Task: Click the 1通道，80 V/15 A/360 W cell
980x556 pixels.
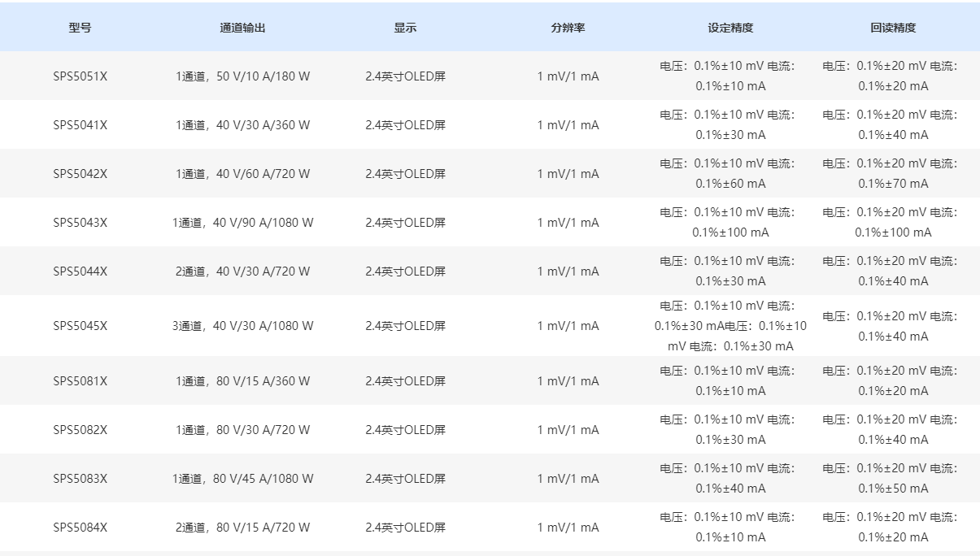Action: pyautogui.click(x=242, y=381)
